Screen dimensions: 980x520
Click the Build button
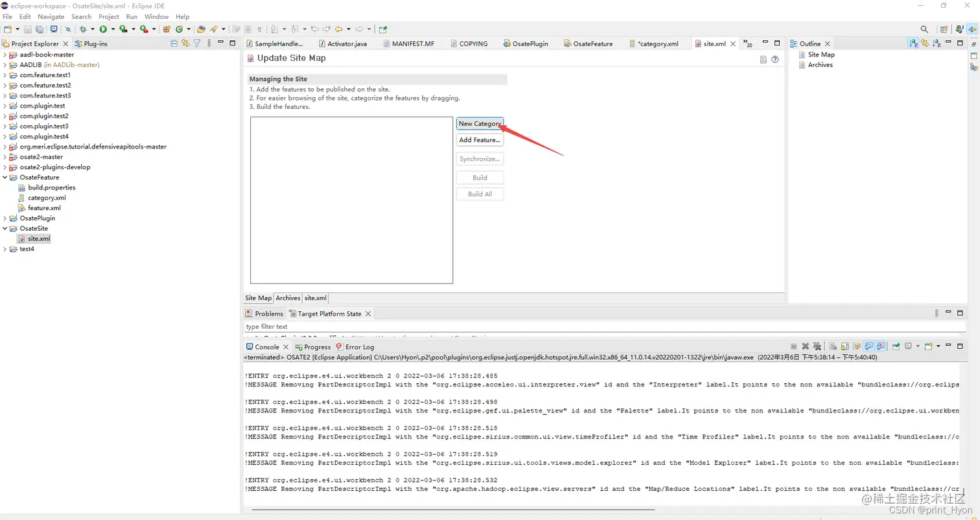coord(480,178)
